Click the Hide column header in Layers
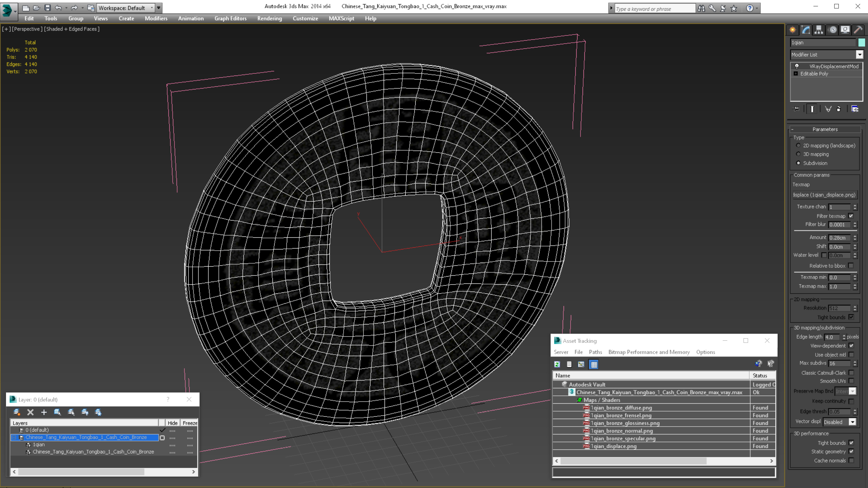The image size is (868, 488). pyautogui.click(x=172, y=423)
